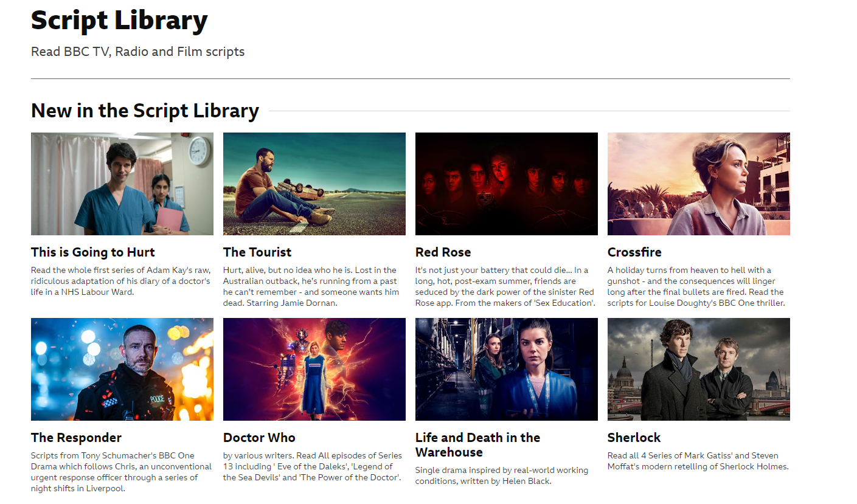857x504 pixels.
Task: Click the 'Script Library' page heading
Action: tap(119, 20)
